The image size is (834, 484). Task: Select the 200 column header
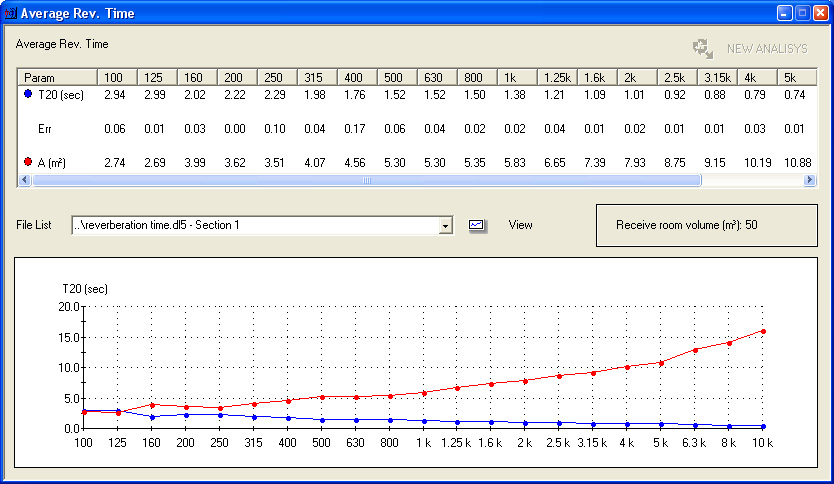coord(237,78)
